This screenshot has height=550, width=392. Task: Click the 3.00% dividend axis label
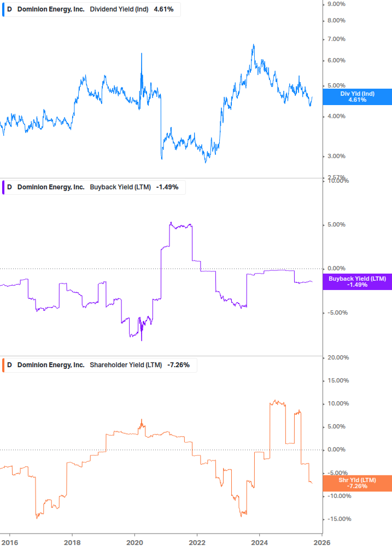coord(336,156)
